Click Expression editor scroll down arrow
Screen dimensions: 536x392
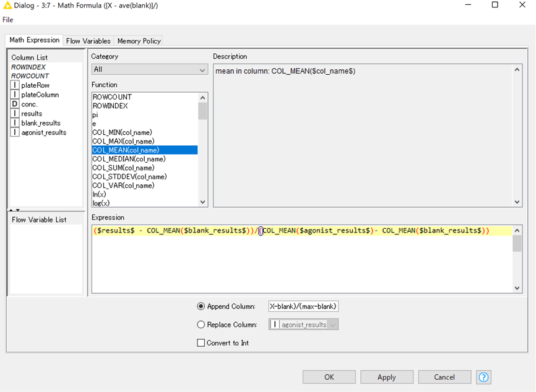pyautogui.click(x=517, y=288)
